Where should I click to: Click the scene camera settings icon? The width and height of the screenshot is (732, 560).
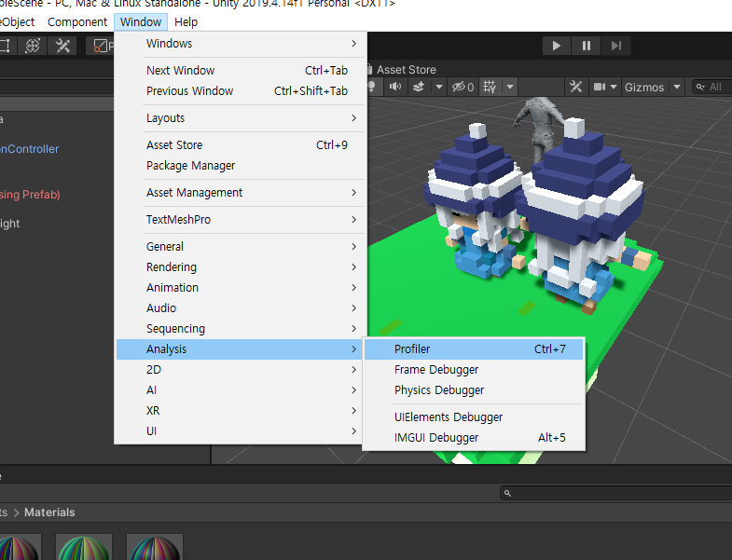600,87
